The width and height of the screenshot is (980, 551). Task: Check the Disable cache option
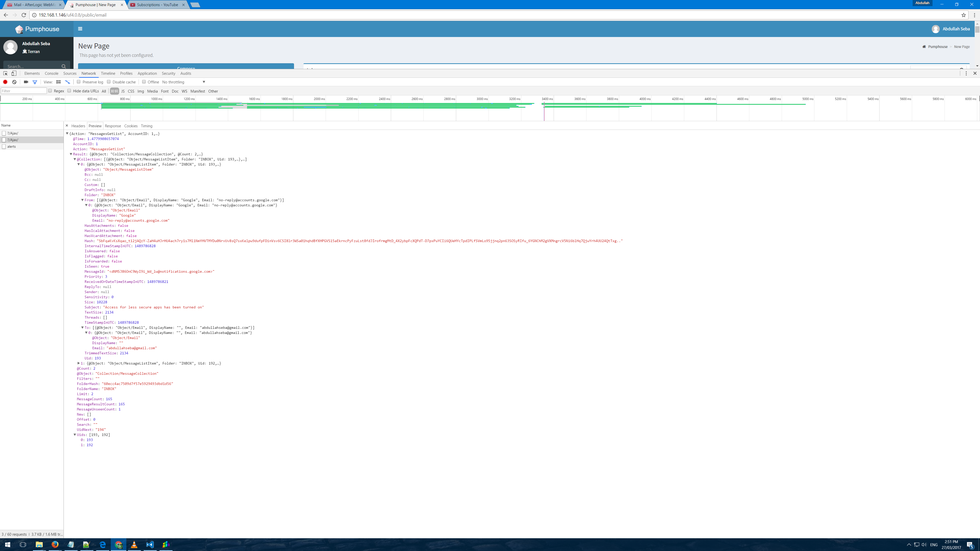[x=109, y=82]
